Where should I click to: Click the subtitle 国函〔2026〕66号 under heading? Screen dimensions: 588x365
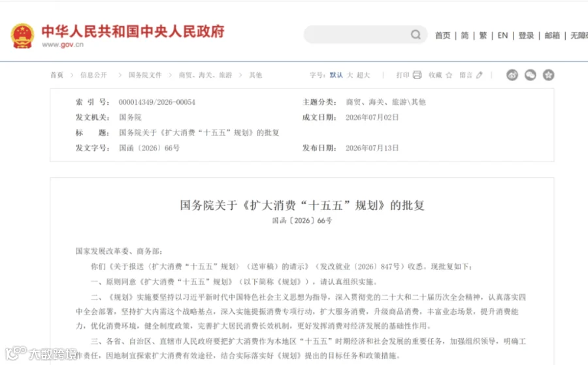[302, 221]
